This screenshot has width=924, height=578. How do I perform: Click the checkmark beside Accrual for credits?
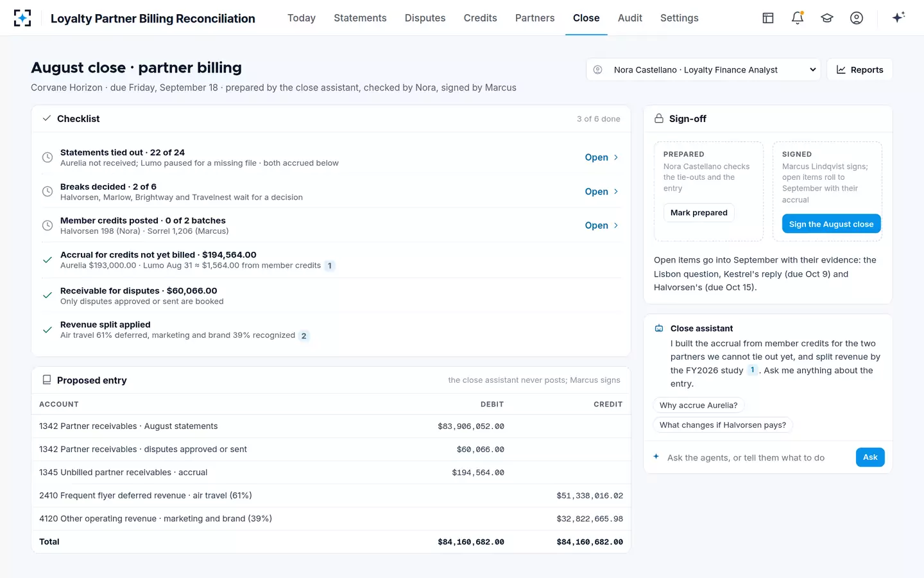click(x=47, y=260)
